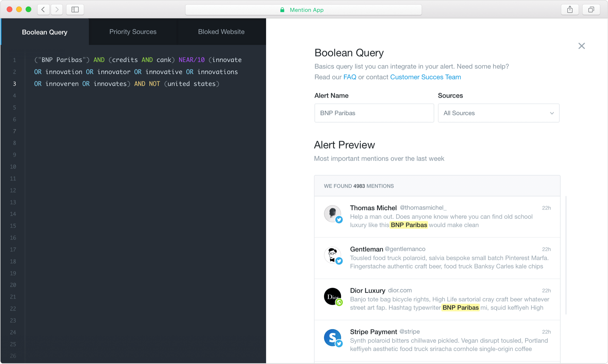
Task: Click Thomas Michel's avatar
Action: [332, 214]
